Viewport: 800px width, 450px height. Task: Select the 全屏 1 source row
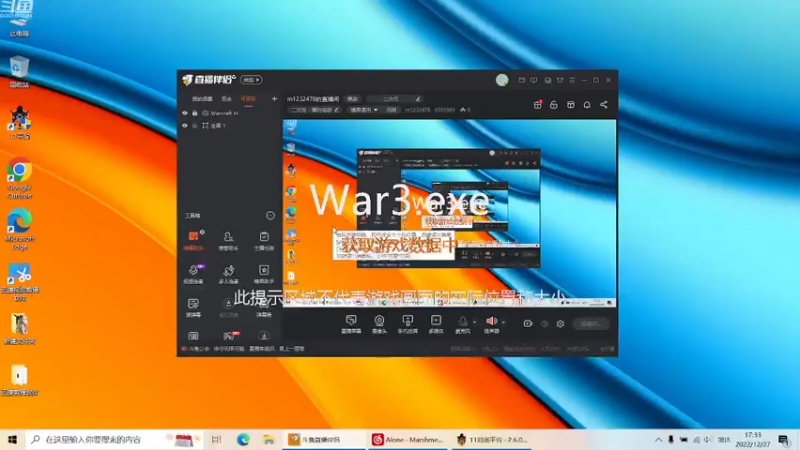click(x=230, y=126)
